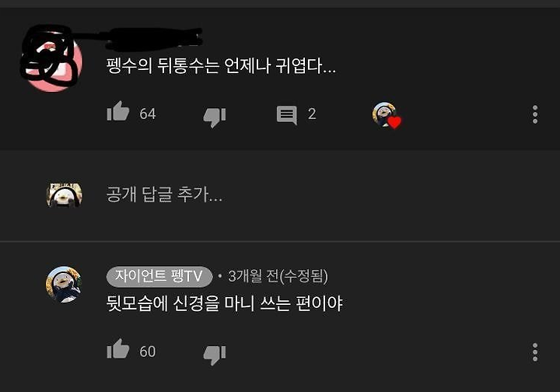Like the 자이언트 펭TV reply
This screenshot has width=560, height=392.
pos(118,348)
